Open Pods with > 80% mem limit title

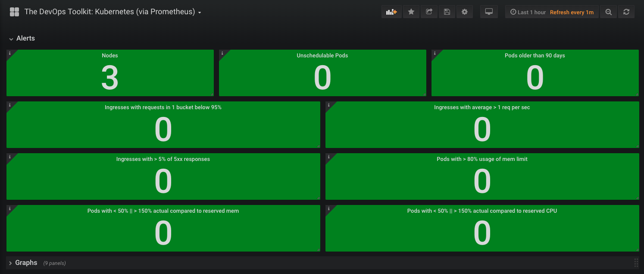coord(482,159)
